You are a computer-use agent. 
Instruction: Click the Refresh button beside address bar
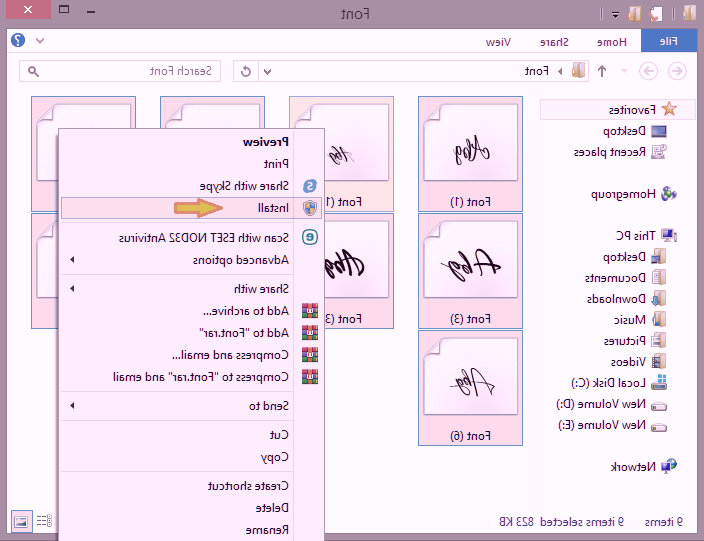(245, 71)
